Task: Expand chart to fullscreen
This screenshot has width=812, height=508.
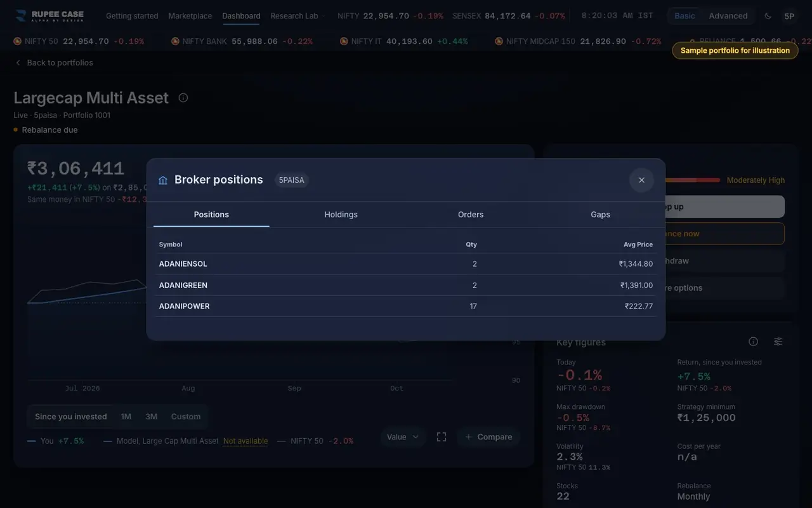Action: 442,437
